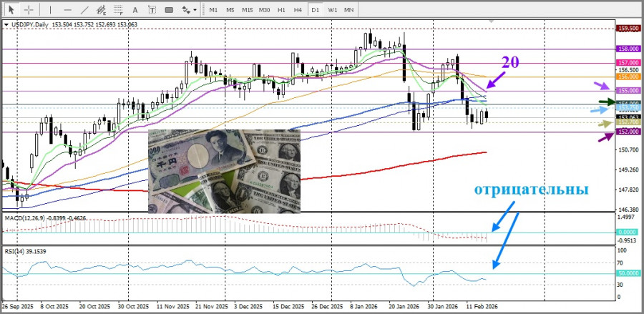Switch chart to W1 weekly timeframe

pos(332,9)
